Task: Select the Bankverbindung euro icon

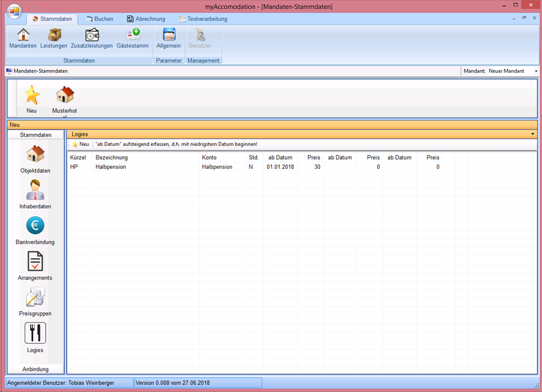Action: (35, 230)
